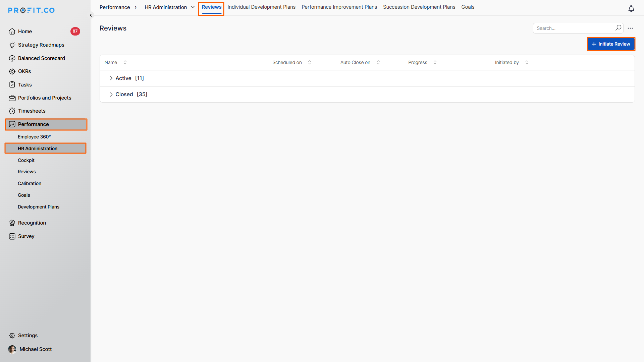Image resolution: width=644 pixels, height=362 pixels.
Task: Open Settings gear in sidebar
Action: [12, 336]
